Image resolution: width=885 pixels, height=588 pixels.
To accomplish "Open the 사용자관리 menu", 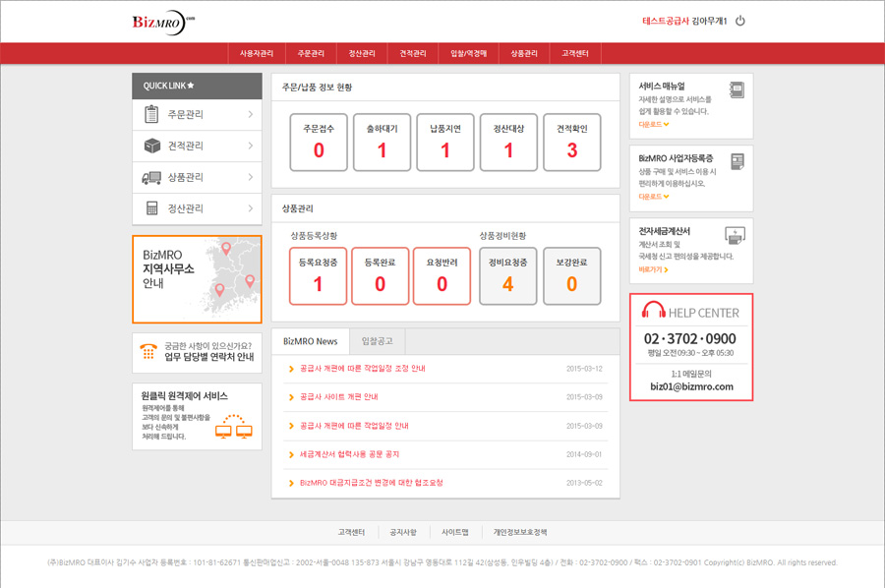I will click(257, 54).
